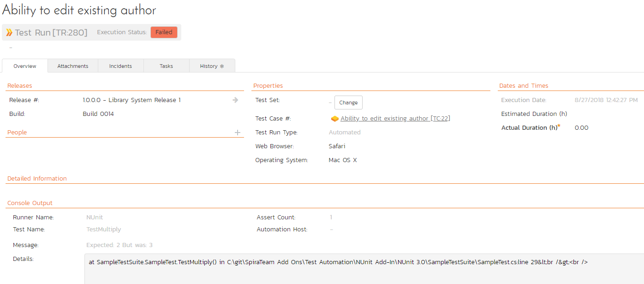Click the arrow icon next to the release name
Image resolution: width=644 pixels, height=284 pixels.
pyautogui.click(x=235, y=100)
